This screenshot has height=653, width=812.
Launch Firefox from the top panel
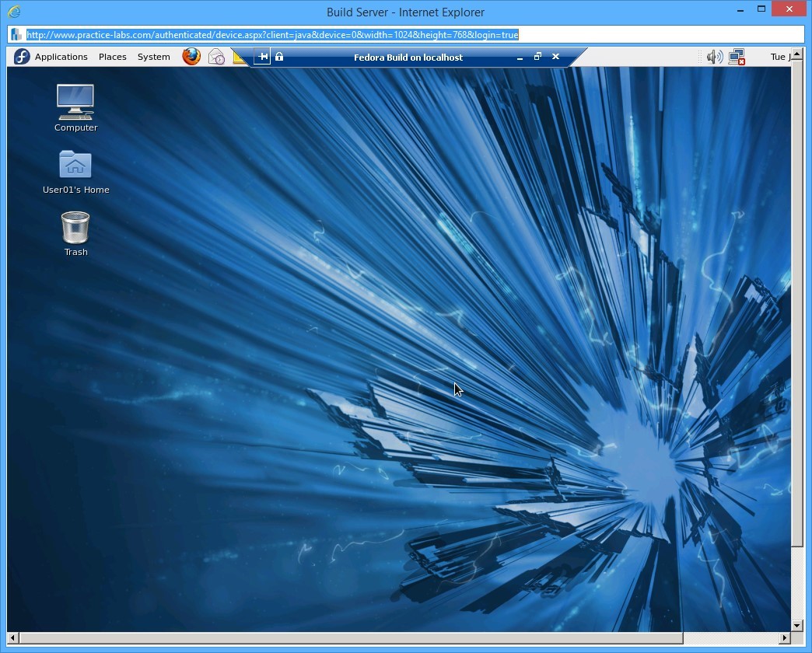(x=191, y=56)
